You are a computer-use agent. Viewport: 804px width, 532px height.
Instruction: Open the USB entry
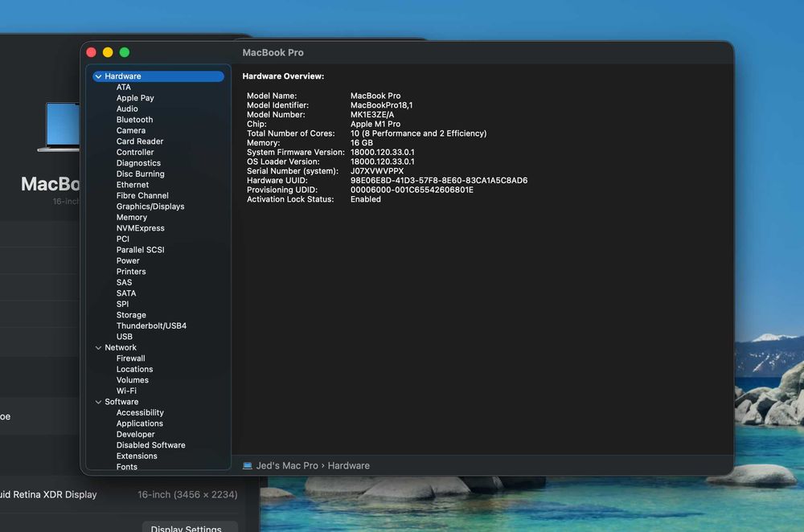point(124,337)
